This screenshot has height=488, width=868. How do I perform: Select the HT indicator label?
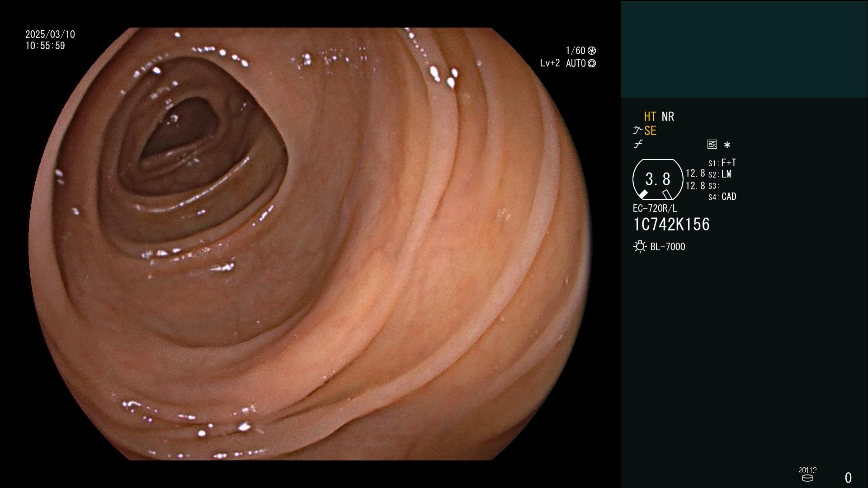click(650, 117)
